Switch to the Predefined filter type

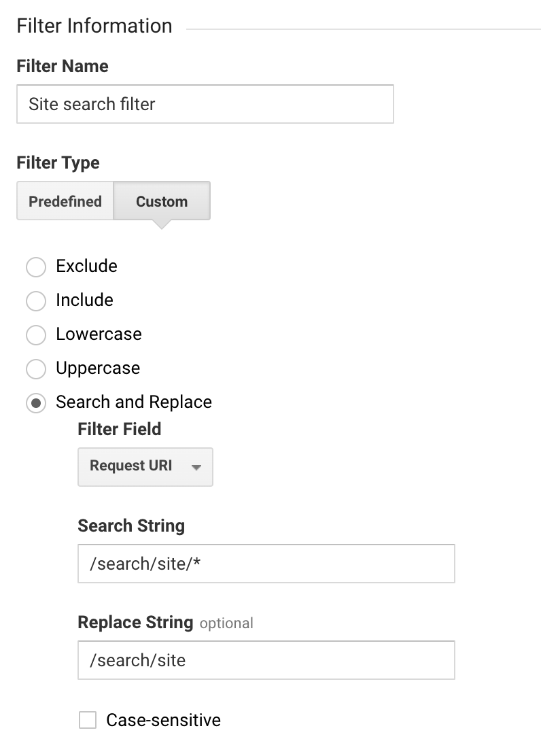tap(65, 201)
